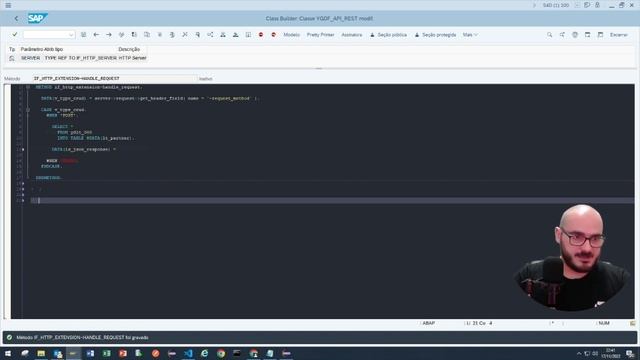The width and height of the screenshot is (640, 360).
Task: Collapse the METHOD block fold marker
Action: pyautogui.click(x=28, y=87)
